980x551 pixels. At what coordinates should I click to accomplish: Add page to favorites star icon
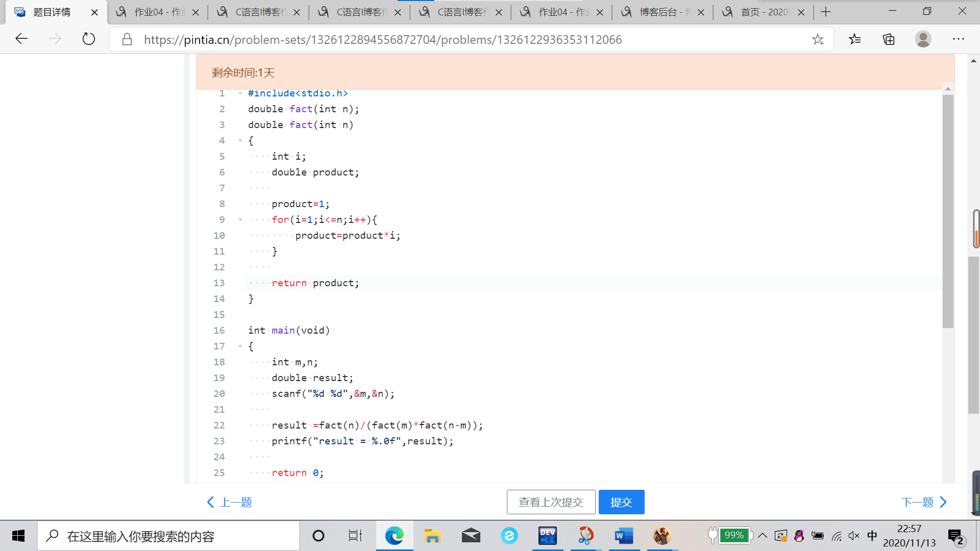click(x=818, y=39)
